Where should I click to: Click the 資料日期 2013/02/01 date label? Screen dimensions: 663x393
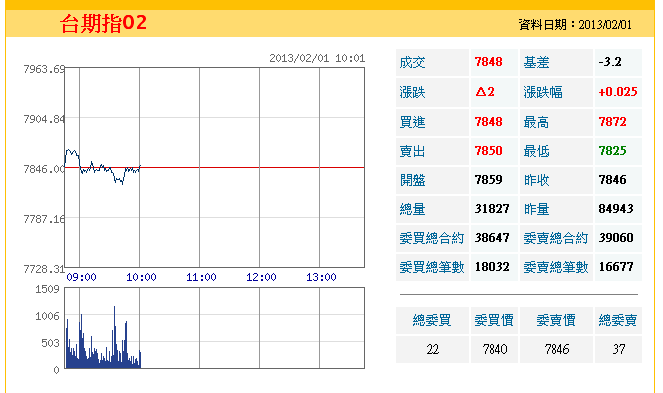pos(575,25)
